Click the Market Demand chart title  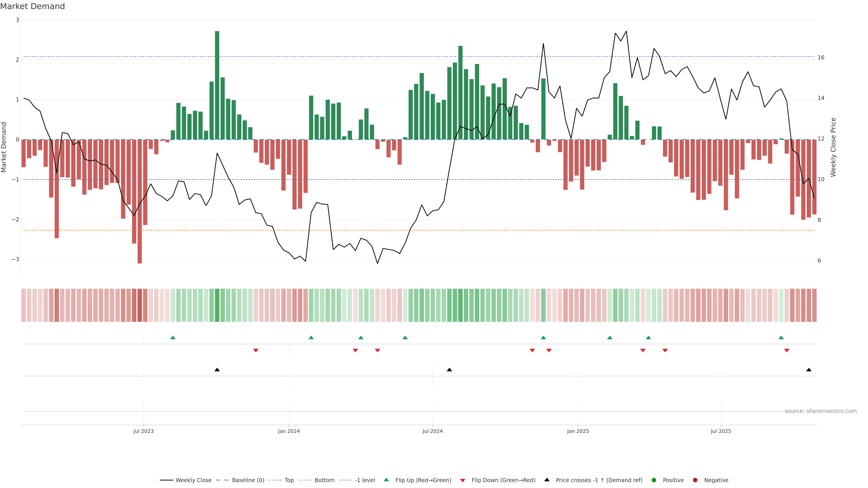[32, 6]
